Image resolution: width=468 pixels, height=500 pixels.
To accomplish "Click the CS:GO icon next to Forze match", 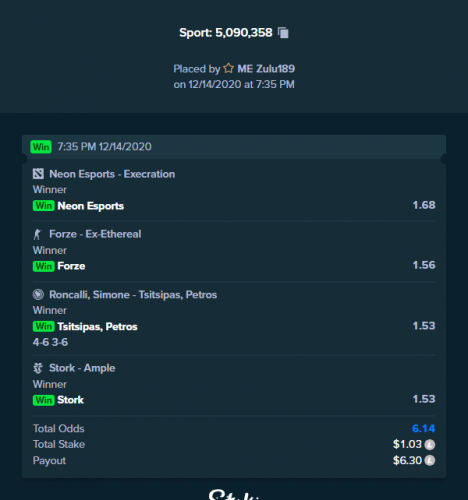I will (x=37, y=234).
